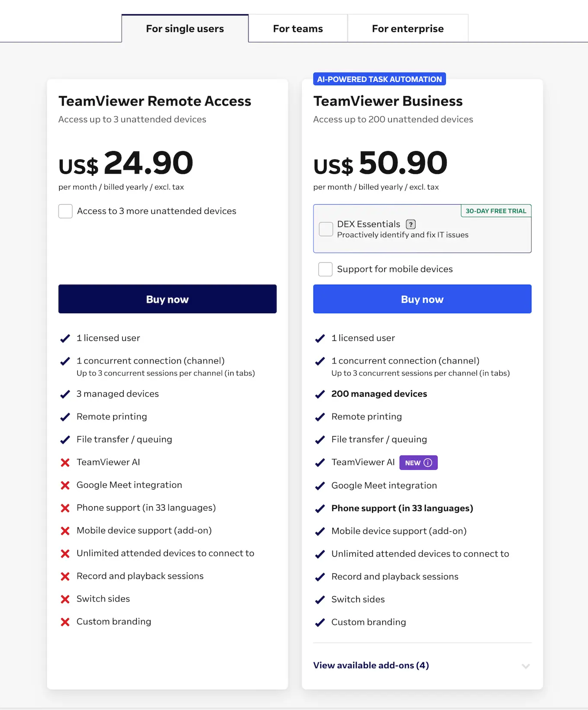Viewport: 588px width, 710px height.
Task: Click the NEW info badge next to TeamViewer AI
Action: 418,463
